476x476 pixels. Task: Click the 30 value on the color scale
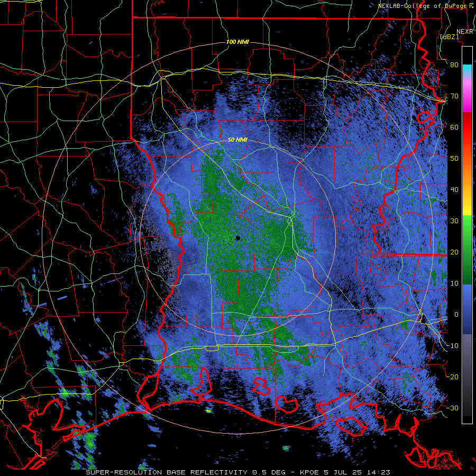point(454,221)
